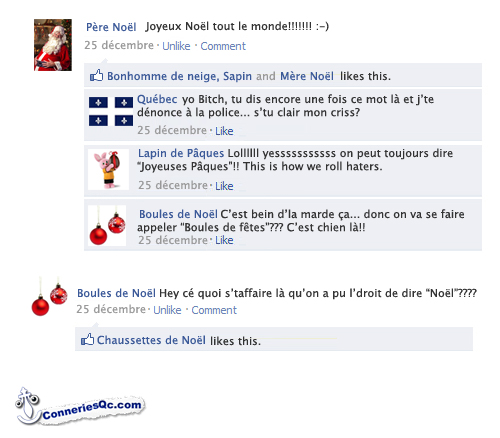The height and width of the screenshot is (438, 500).
Task: Like the Lapin de Pâques comment
Action: click(x=224, y=186)
